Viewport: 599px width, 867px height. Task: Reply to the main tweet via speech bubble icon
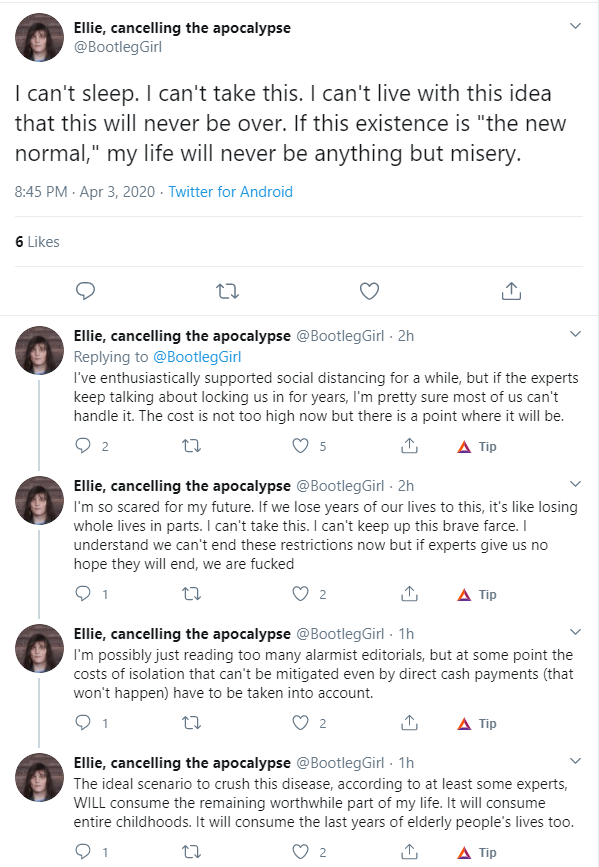click(85, 291)
